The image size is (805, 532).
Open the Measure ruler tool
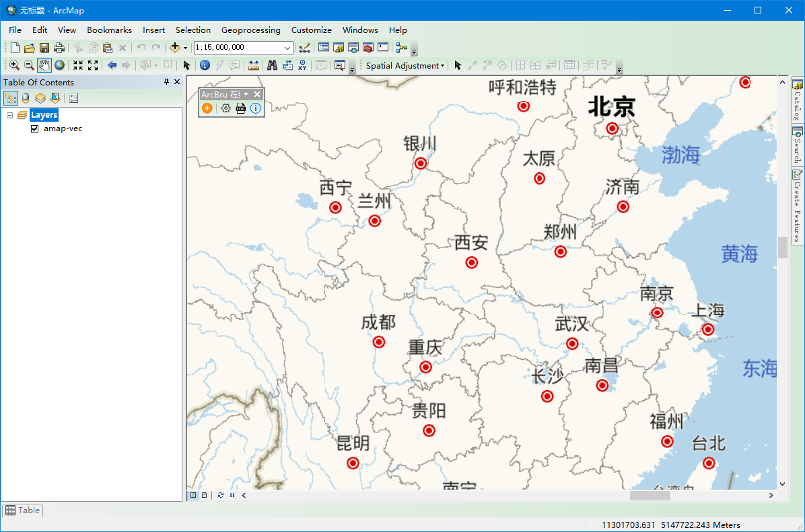pyautogui.click(x=254, y=65)
